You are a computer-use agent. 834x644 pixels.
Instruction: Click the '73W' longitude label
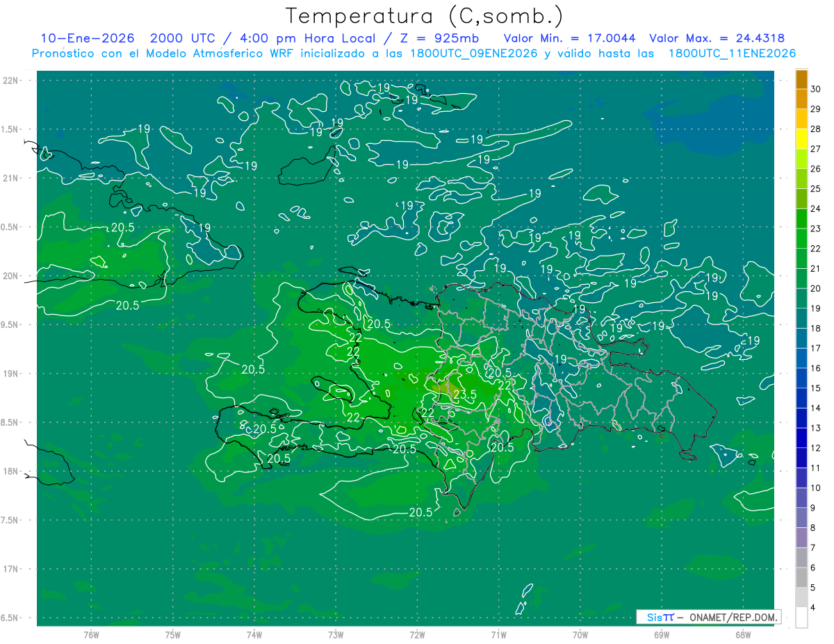(336, 634)
